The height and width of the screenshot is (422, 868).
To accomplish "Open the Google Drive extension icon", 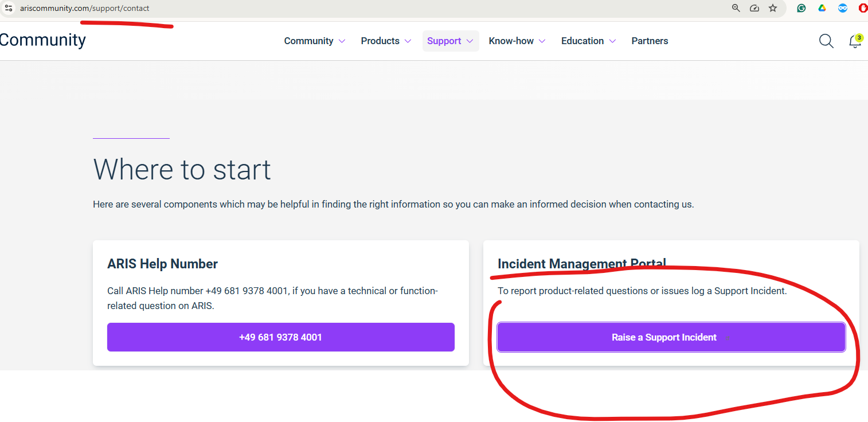I will [822, 8].
